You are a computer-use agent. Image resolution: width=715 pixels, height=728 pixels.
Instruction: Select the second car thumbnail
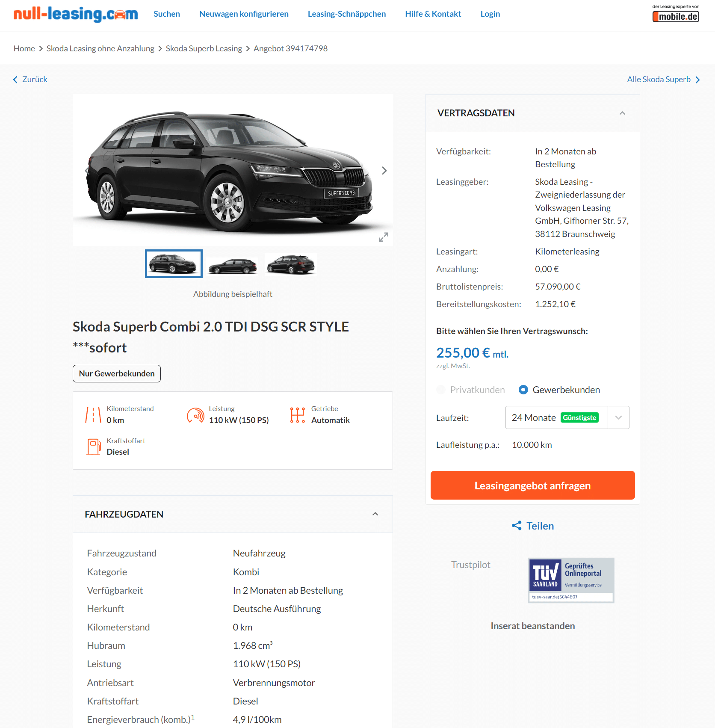[233, 265]
